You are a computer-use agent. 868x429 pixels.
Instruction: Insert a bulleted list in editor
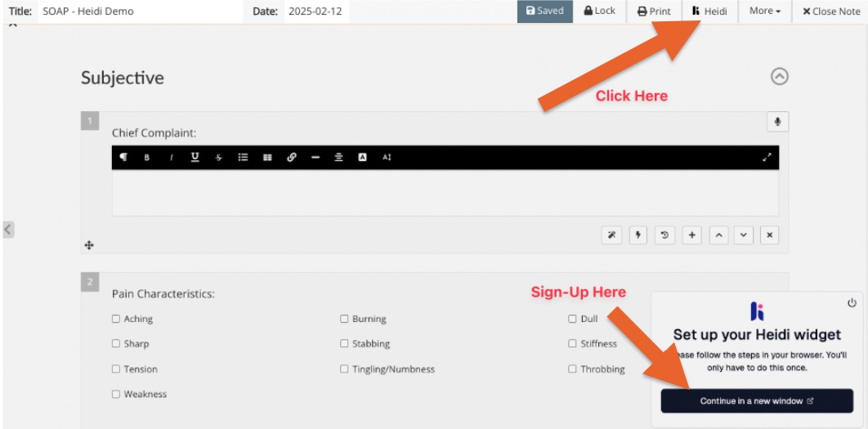tap(243, 157)
